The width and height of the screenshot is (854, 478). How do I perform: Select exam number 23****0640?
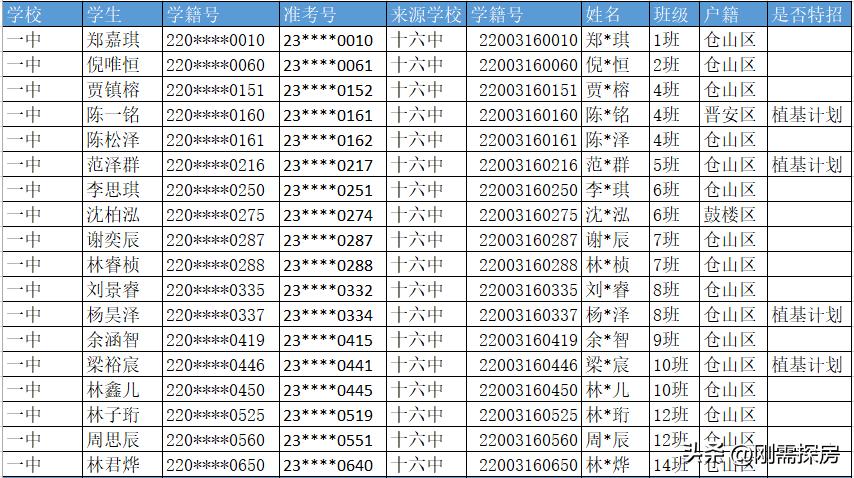(x=328, y=465)
